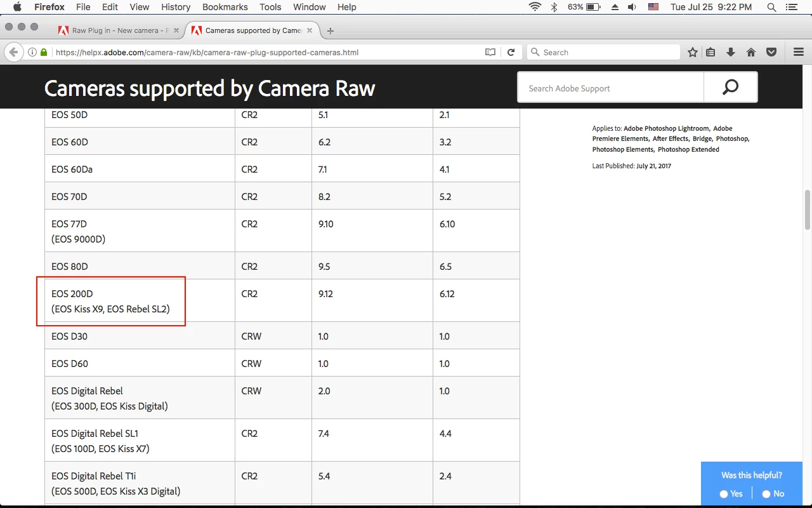The width and height of the screenshot is (812, 508).
Task: Click EOS Digital Rebel T1i cell
Action: 140,483
